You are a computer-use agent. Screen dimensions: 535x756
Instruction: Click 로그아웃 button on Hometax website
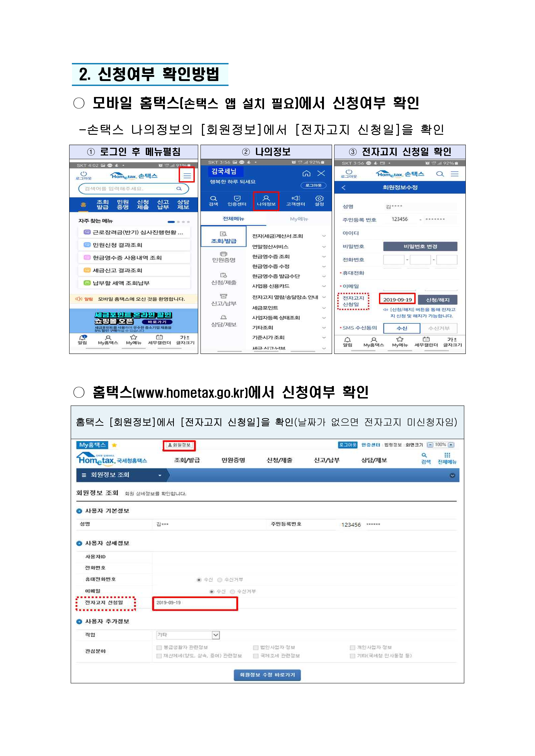click(348, 445)
